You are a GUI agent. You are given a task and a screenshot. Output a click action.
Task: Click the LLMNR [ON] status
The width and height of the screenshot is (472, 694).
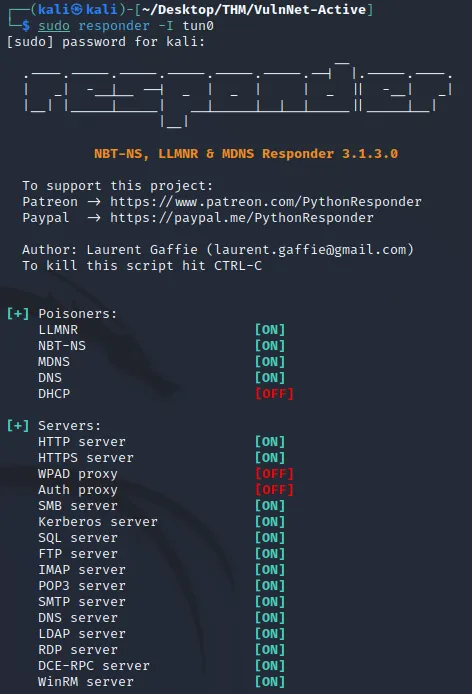270,330
